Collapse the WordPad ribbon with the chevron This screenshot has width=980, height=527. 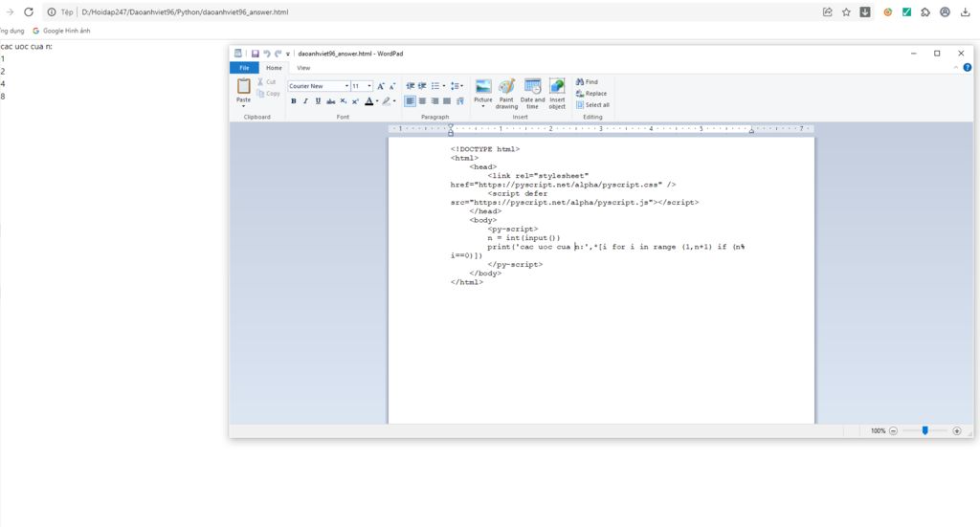956,68
